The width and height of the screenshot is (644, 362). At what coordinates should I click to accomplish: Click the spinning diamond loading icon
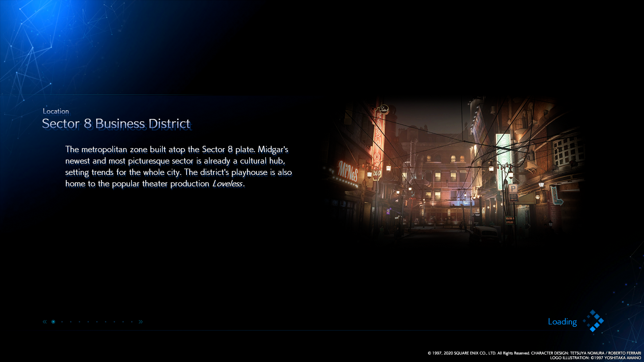(593, 321)
